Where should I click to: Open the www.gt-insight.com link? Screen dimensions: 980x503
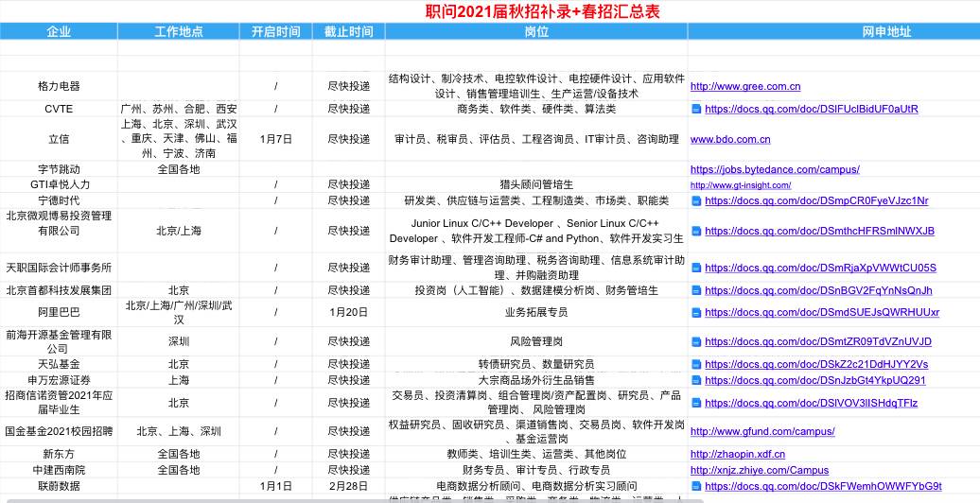(741, 185)
